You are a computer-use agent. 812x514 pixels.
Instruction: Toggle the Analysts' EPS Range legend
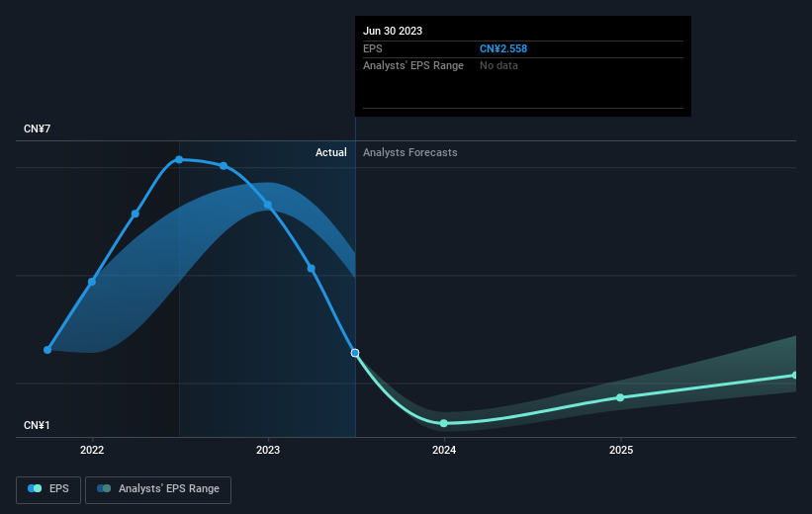coord(158,489)
